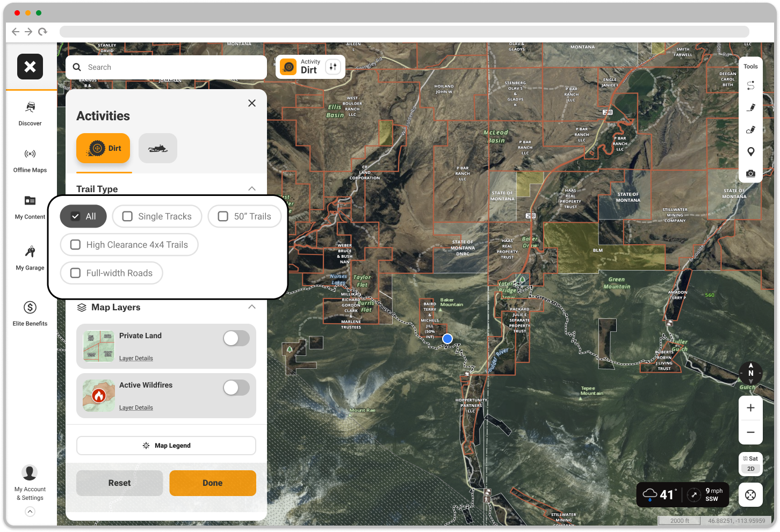Check the All trail types option
The width and height of the screenshot is (780, 532).
click(83, 216)
